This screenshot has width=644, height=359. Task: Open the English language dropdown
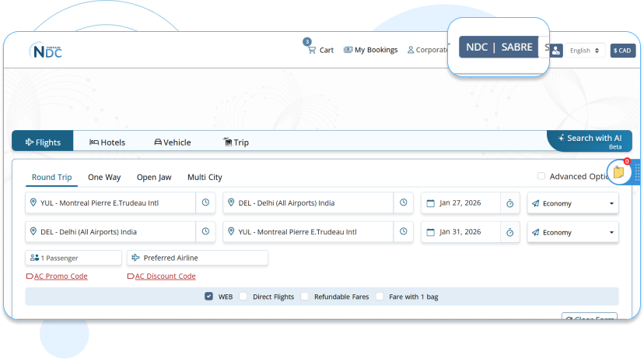tap(585, 51)
